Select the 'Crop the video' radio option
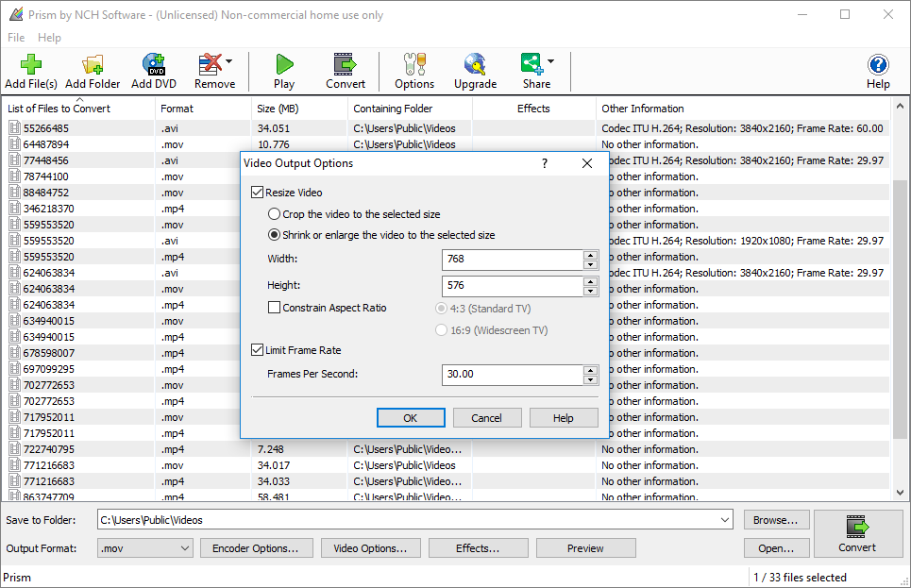Image resolution: width=911 pixels, height=588 pixels. 275,213
